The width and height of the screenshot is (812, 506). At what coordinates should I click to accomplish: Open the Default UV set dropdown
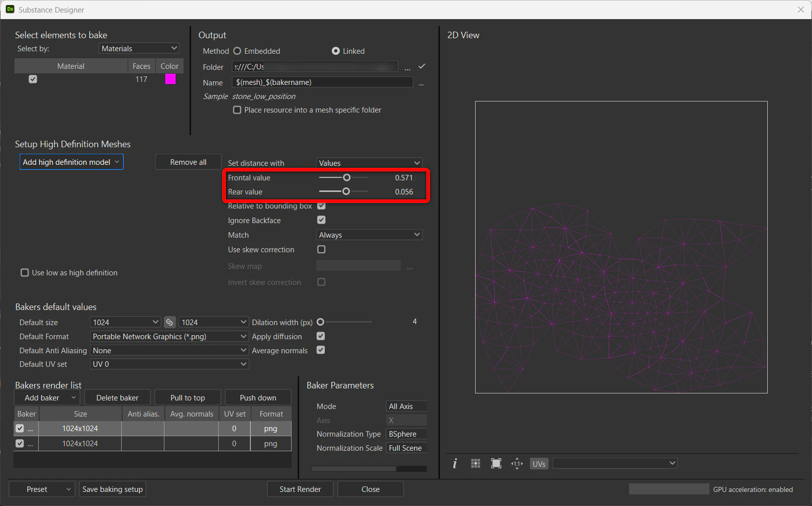point(169,364)
